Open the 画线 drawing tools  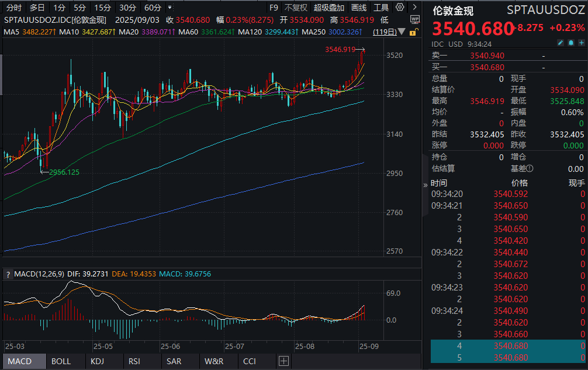point(359,8)
